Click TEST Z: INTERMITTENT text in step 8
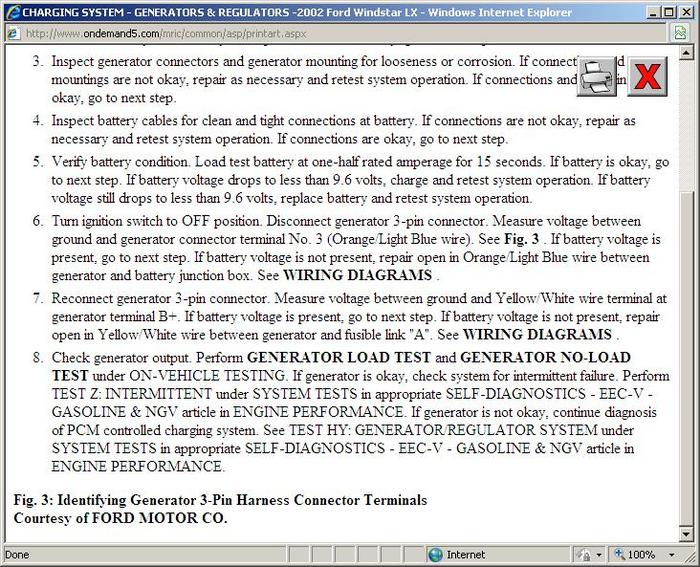Viewport: 700px width, 567px height. [x=131, y=394]
